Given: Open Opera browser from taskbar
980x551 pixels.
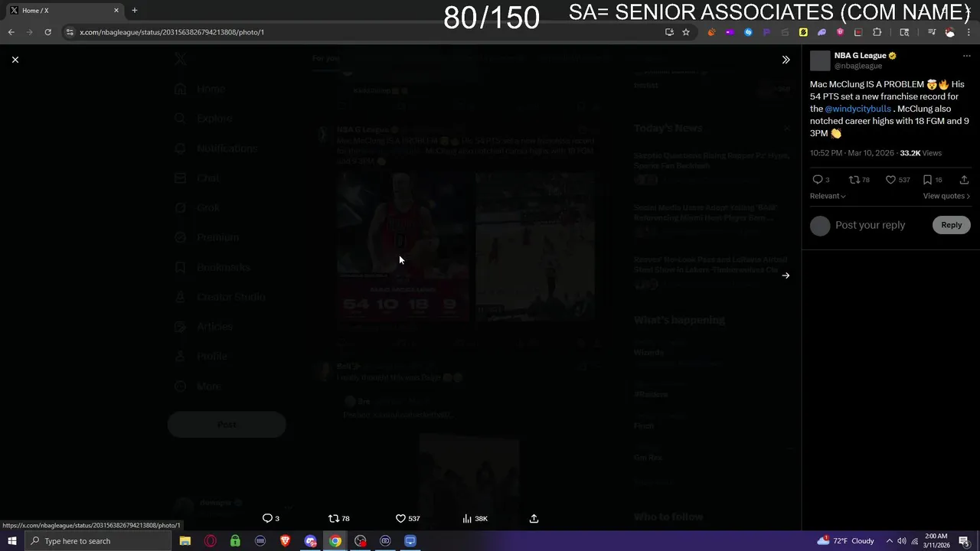Looking at the screenshot, I should (211, 541).
